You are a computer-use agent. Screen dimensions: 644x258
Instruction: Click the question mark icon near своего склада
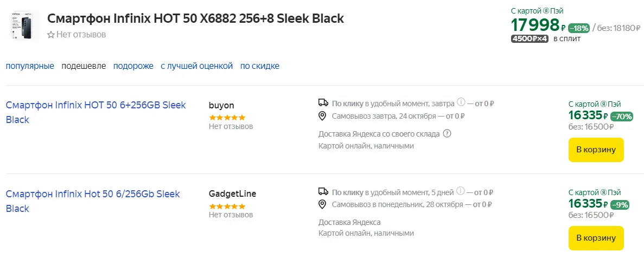(447, 134)
